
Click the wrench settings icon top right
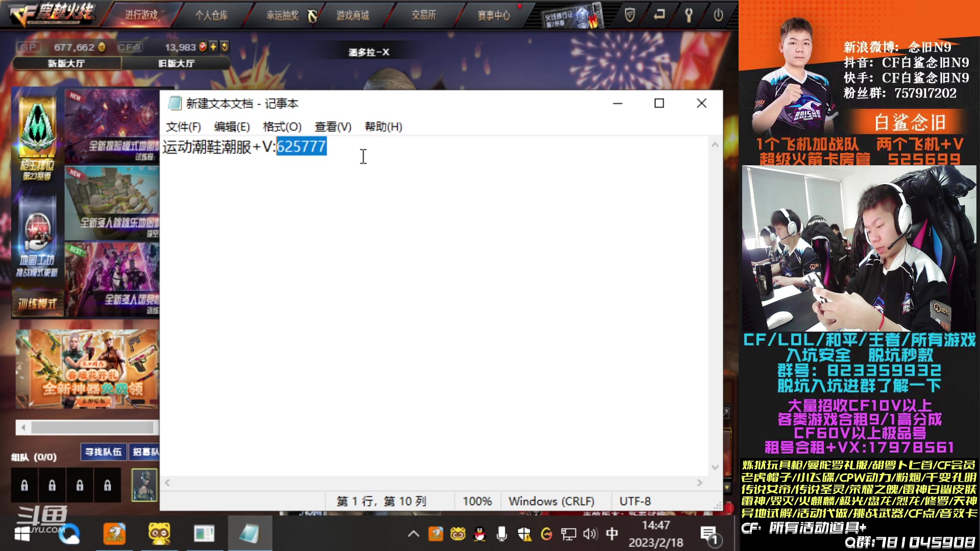tap(689, 15)
